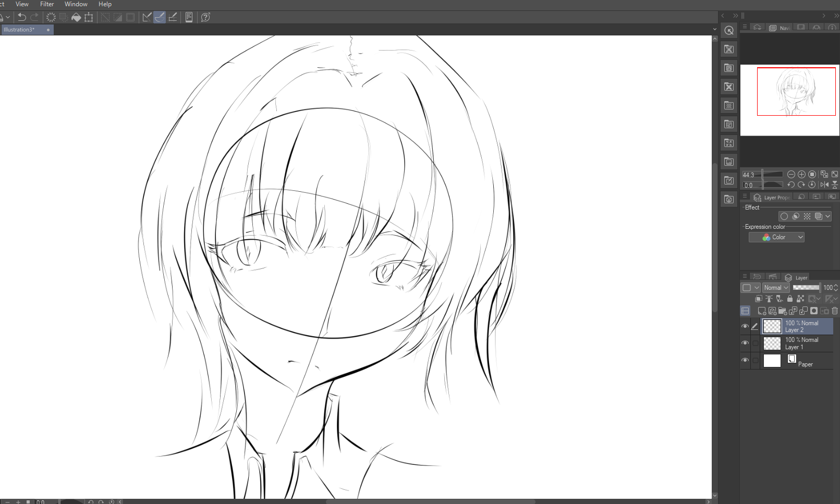
Task: Clear the layer contents with the Delete icon
Action: pyautogui.click(x=51, y=17)
